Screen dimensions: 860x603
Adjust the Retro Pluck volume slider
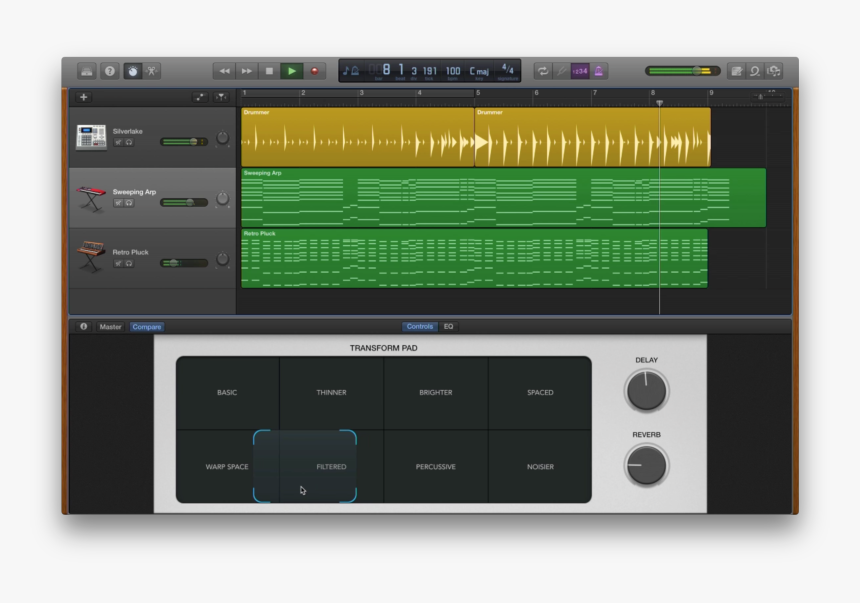point(184,263)
